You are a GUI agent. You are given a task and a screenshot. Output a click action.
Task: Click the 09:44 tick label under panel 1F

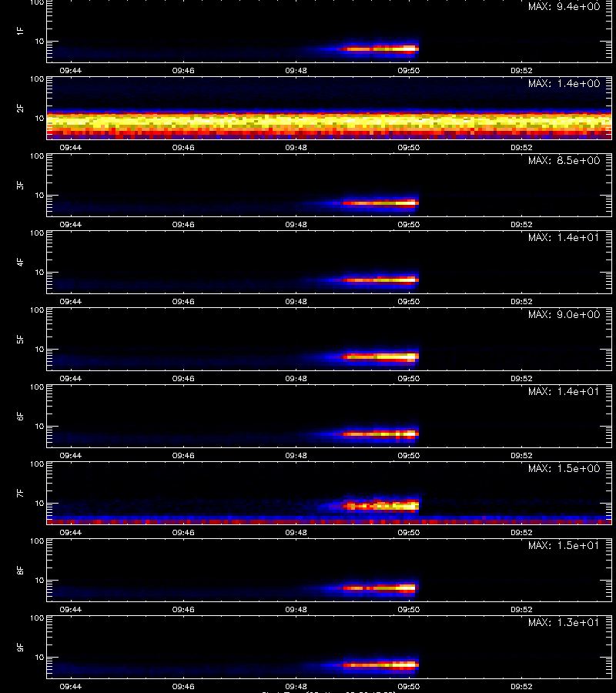pos(71,70)
